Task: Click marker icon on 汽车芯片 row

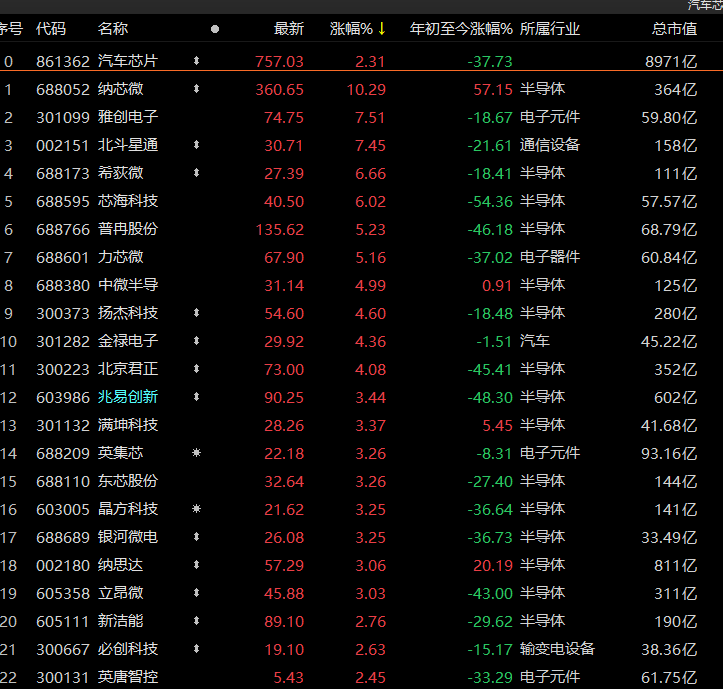Action: (x=196, y=61)
